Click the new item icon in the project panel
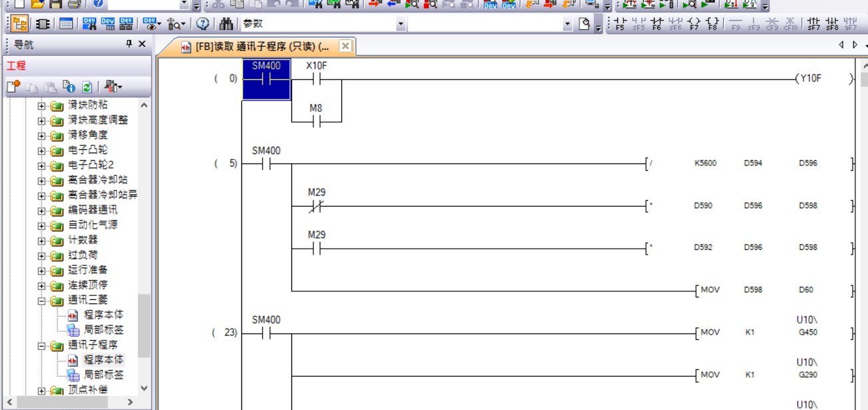Screen dimensions: 868x410 coord(14,87)
